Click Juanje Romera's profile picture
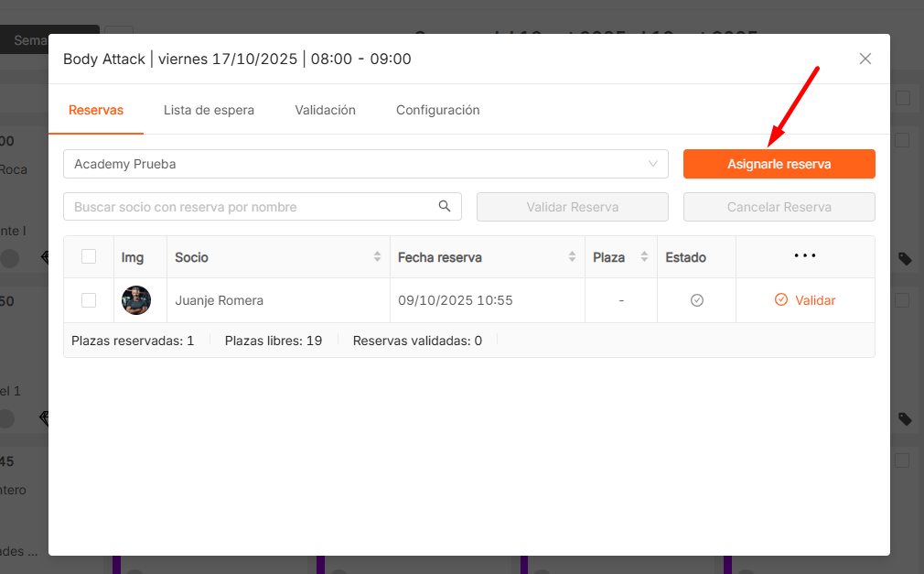Viewport: 924px width, 574px height. click(x=136, y=300)
